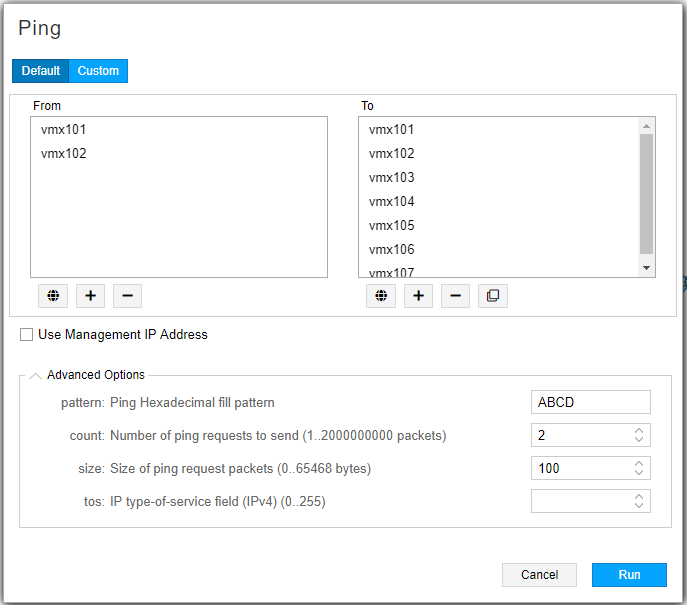Select the Default tab
Image resolution: width=687 pixels, height=605 pixels.
(41, 71)
